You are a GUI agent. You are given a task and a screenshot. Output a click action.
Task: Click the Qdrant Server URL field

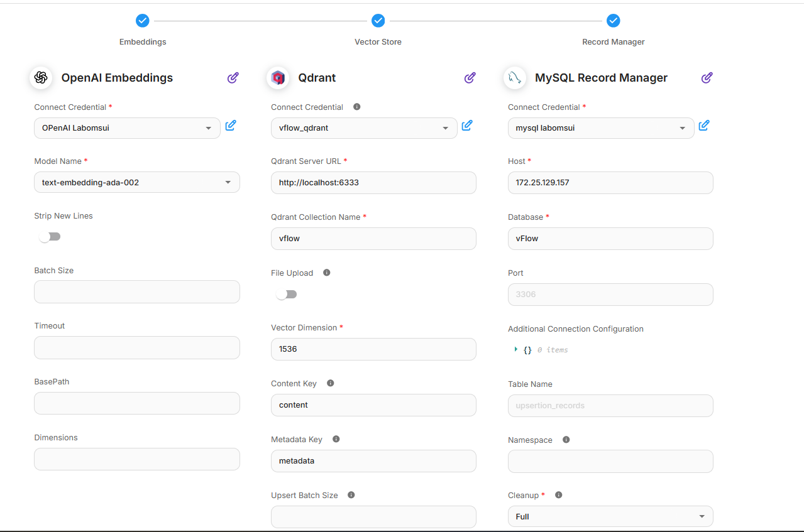pyautogui.click(x=373, y=183)
